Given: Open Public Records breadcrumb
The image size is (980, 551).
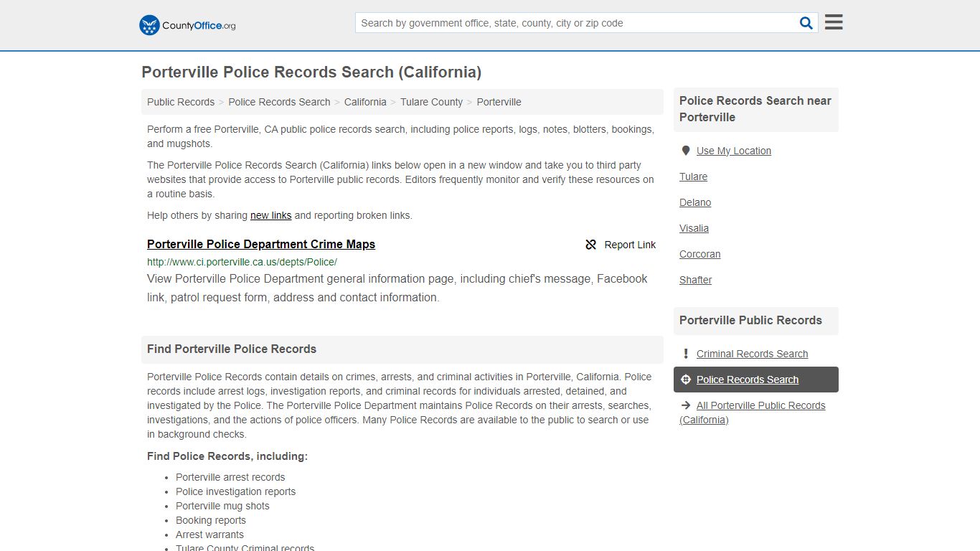Looking at the screenshot, I should pos(181,102).
